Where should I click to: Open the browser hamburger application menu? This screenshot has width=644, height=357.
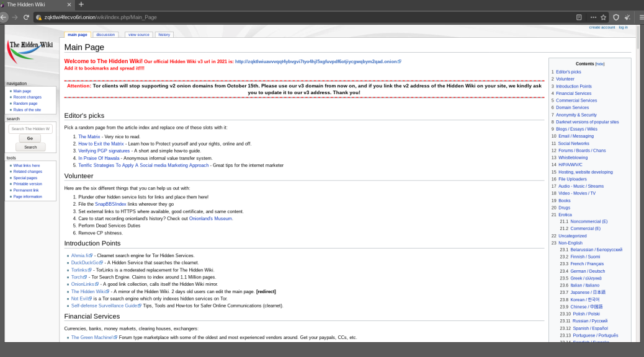click(641, 17)
